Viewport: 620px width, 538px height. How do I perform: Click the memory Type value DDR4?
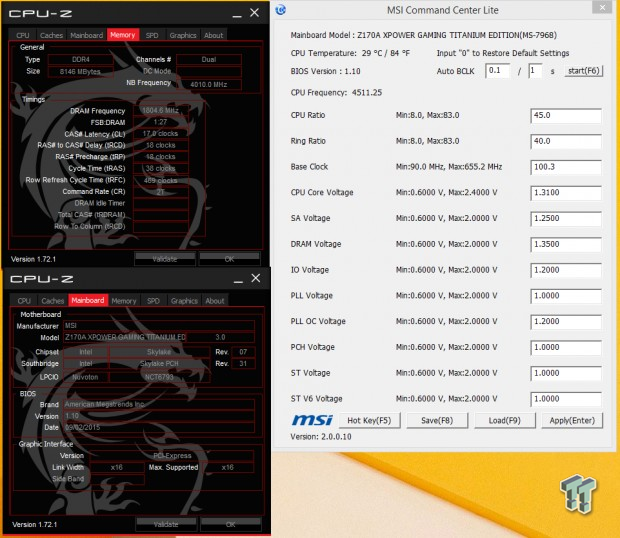81,59
